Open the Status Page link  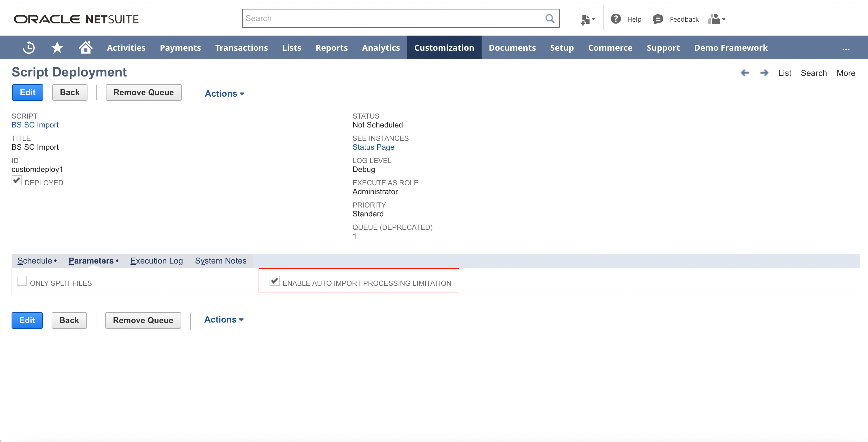pyautogui.click(x=373, y=147)
